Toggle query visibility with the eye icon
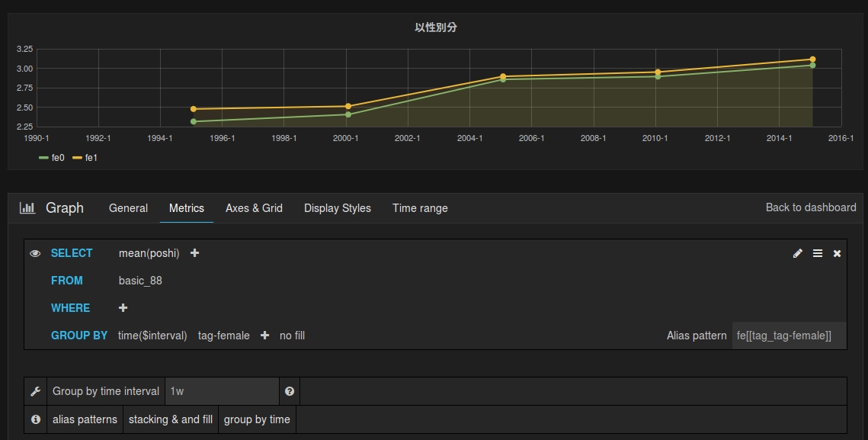Screen dimensions: 868x440 tap(35, 253)
